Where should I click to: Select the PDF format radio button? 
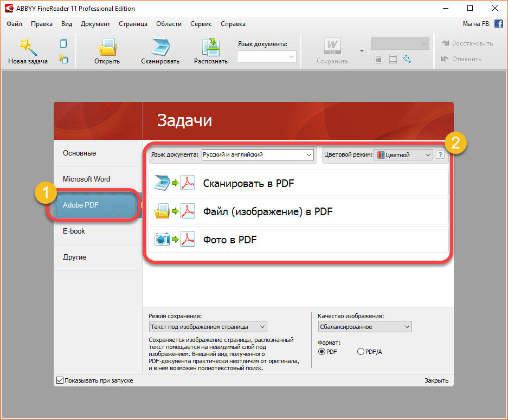(x=322, y=352)
